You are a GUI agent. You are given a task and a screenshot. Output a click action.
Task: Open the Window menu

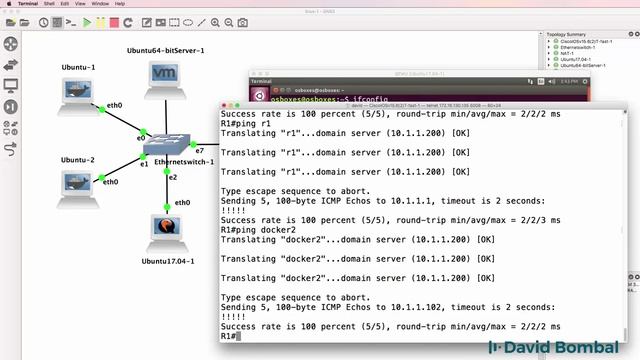100,4
